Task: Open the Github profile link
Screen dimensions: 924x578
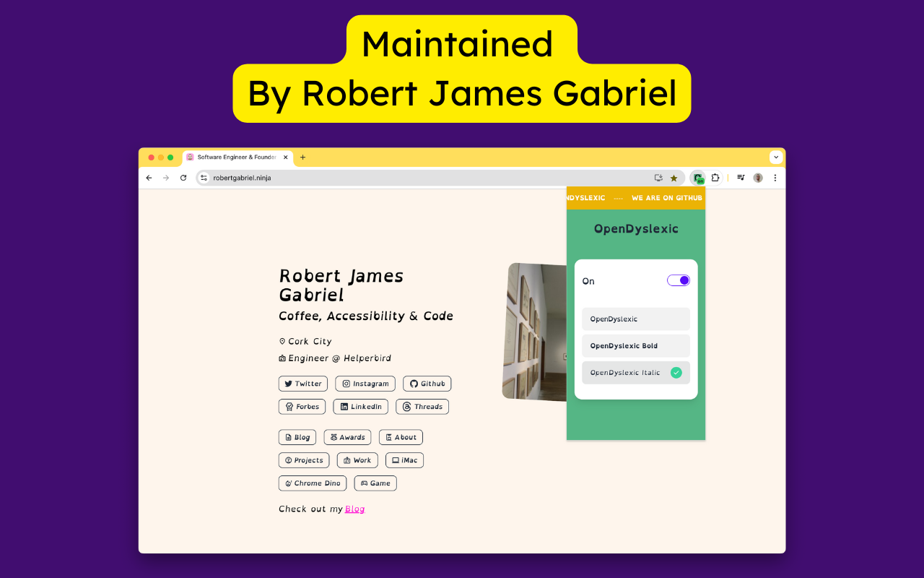Action: pyautogui.click(x=427, y=384)
